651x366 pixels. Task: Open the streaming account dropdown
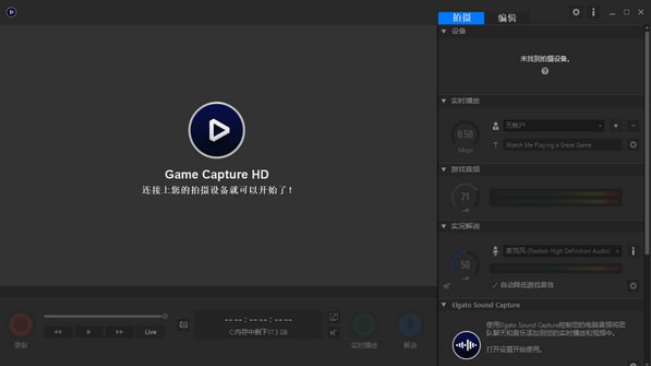[554, 125]
